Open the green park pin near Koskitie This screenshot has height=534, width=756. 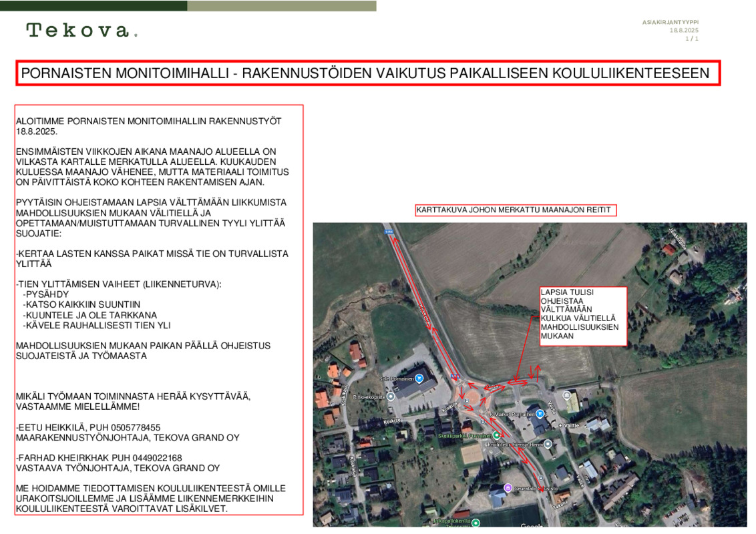click(496, 435)
